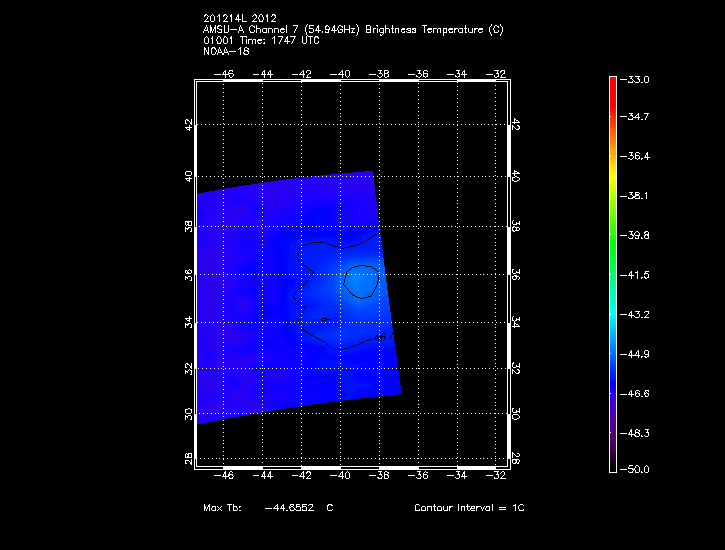The width and height of the screenshot is (725, 550).
Task: Click the red top of the colorbar
Action: (x=612, y=82)
